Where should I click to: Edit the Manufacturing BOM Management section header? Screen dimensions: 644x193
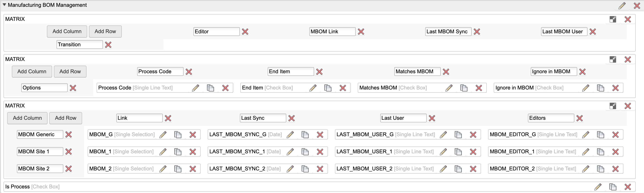pyautogui.click(x=622, y=5)
